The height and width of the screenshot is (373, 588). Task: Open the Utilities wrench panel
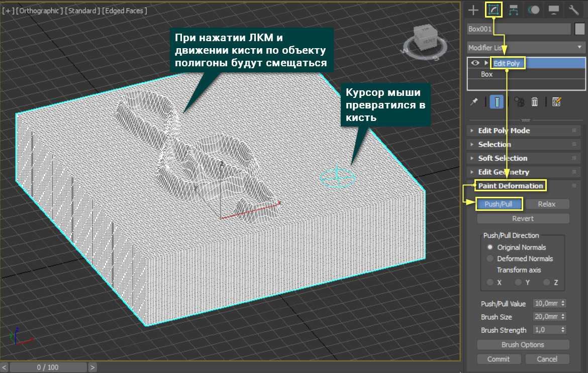pyautogui.click(x=574, y=10)
